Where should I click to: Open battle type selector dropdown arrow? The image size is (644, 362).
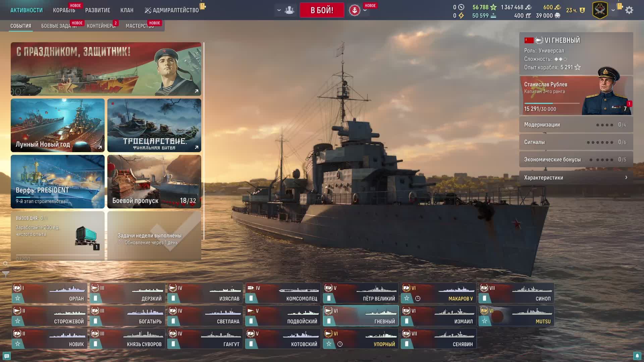(365, 10)
